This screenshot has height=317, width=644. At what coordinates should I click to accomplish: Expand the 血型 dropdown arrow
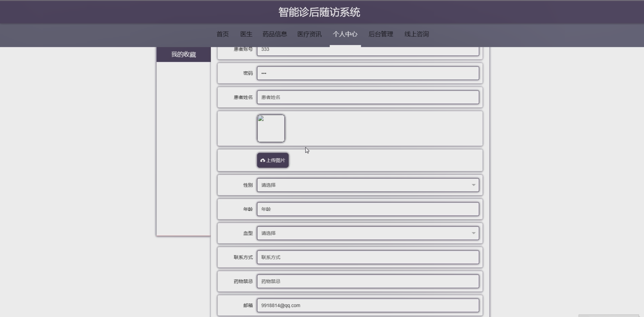(x=473, y=233)
